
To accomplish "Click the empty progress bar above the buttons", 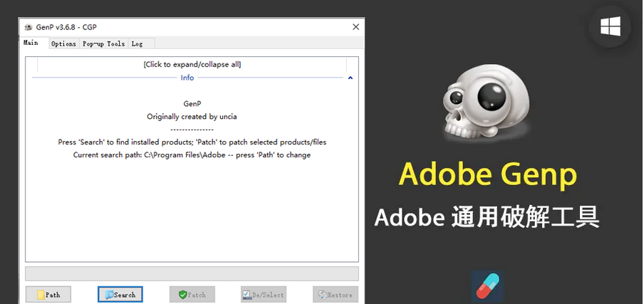I will click(x=192, y=273).
